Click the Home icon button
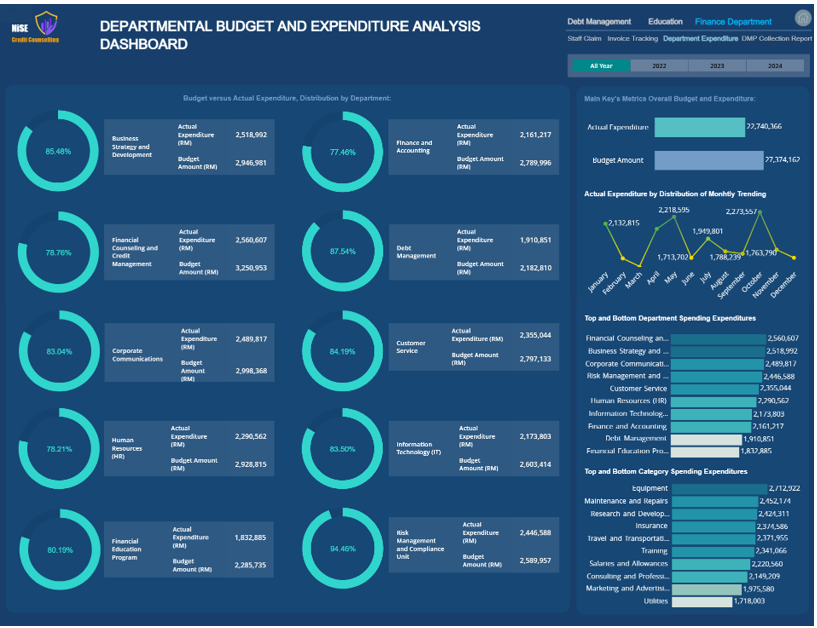Viewport: 817px width, 628px height. 802,18
